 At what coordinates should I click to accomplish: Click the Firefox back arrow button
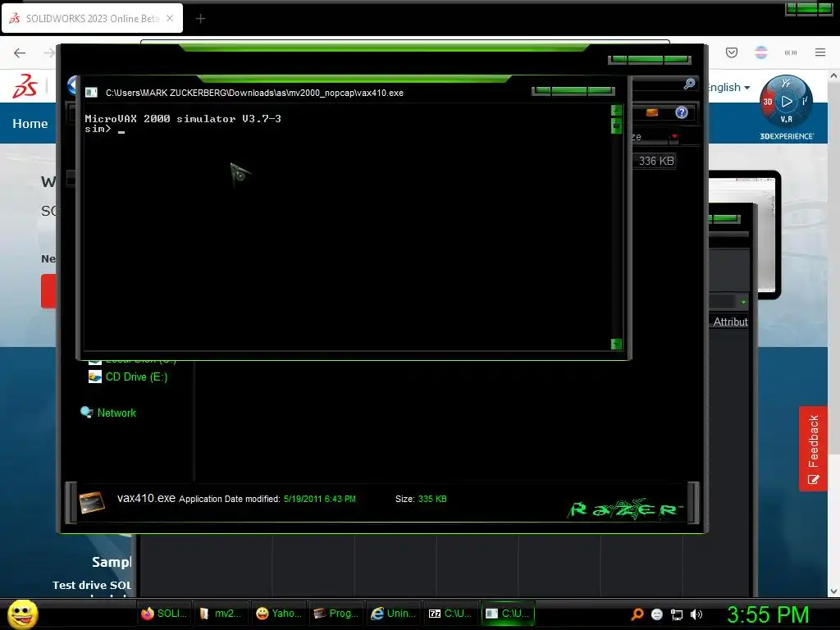pyautogui.click(x=20, y=52)
